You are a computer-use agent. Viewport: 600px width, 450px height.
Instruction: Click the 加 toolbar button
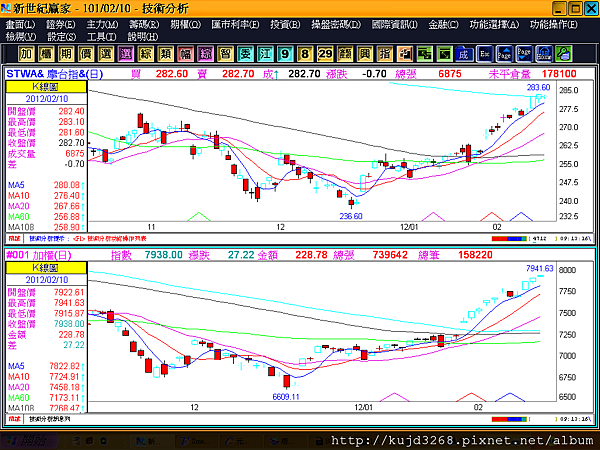tap(26, 54)
